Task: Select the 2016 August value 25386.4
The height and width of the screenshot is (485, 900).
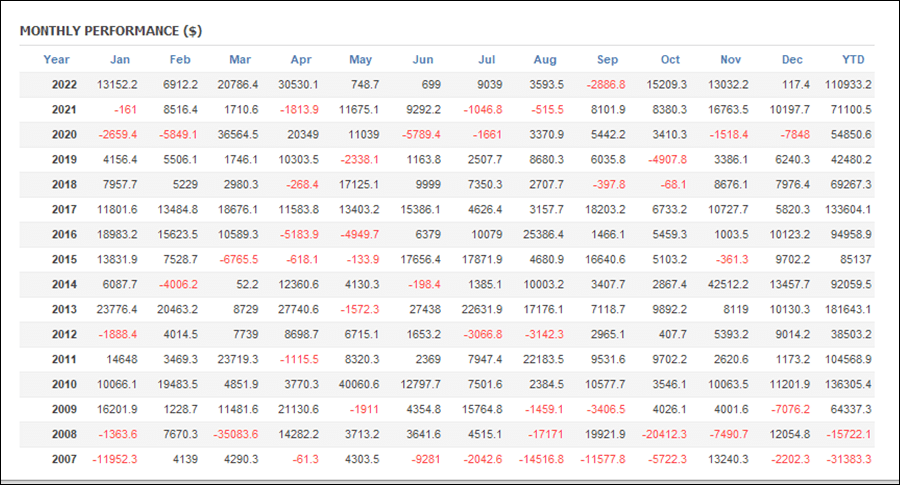Action: (x=544, y=234)
